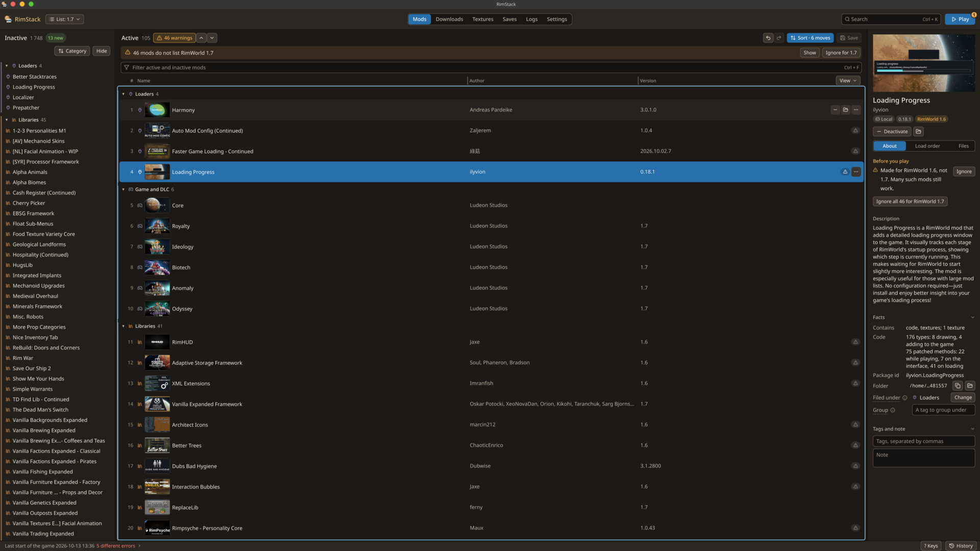Viewport: 980px width, 551px height.
Task: Open folder icon in Harmony row
Action: (x=846, y=110)
